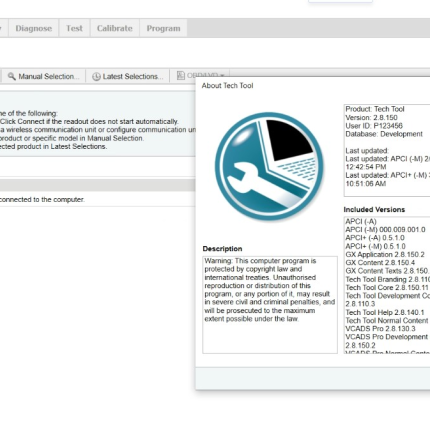Select the 'GX Content Texts' entry

[x=387, y=271]
